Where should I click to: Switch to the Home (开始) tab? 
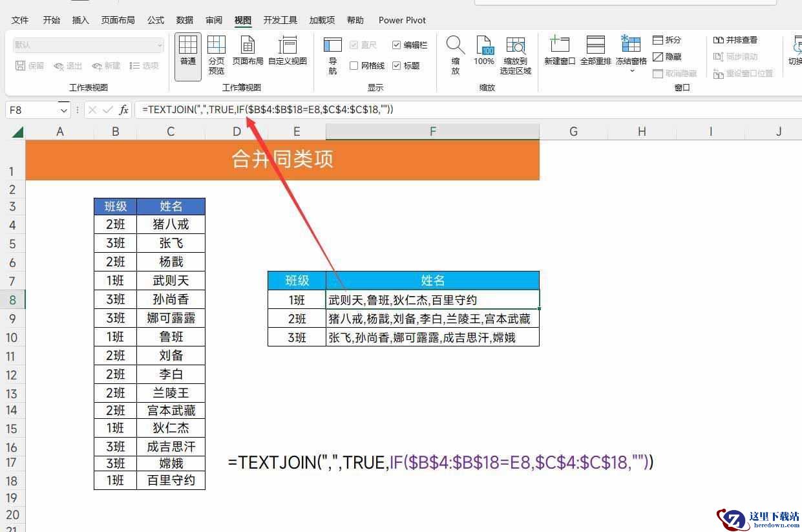(52, 20)
